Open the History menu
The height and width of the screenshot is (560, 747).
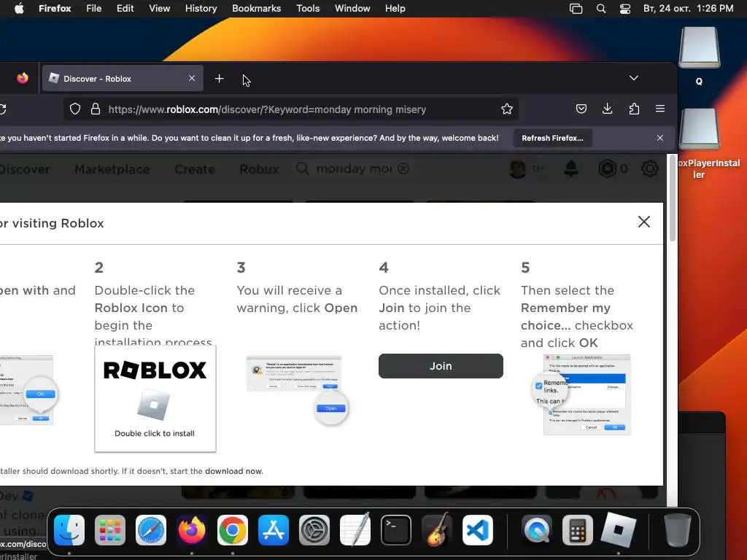pyautogui.click(x=201, y=9)
